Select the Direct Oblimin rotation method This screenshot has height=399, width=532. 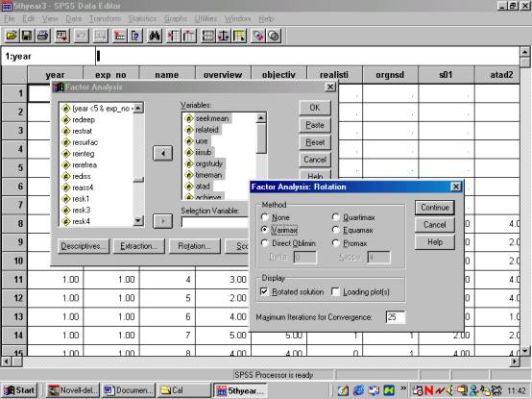(265, 243)
